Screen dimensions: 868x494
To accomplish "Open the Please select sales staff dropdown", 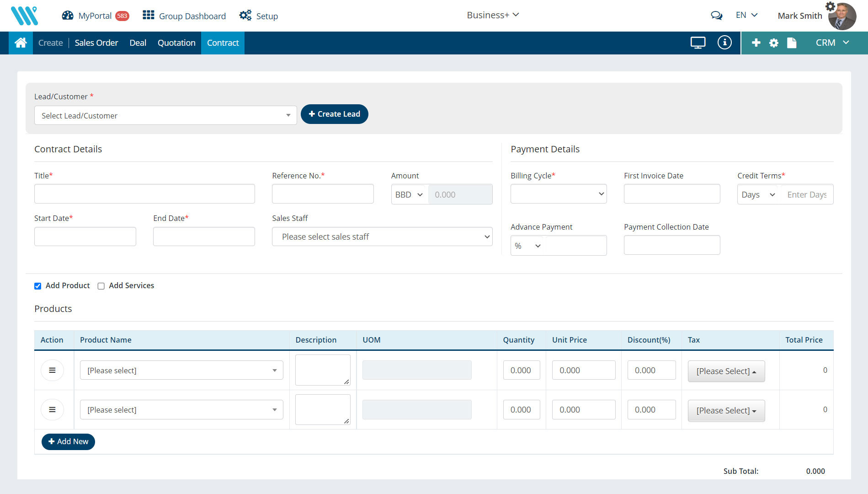I will (382, 236).
